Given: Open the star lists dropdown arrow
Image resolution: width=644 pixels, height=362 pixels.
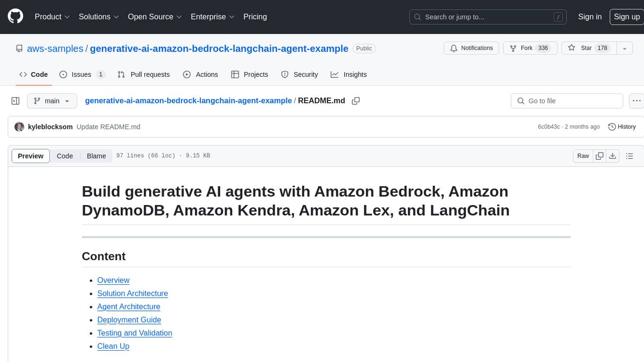Looking at the screenshot, I should (625, 48).
